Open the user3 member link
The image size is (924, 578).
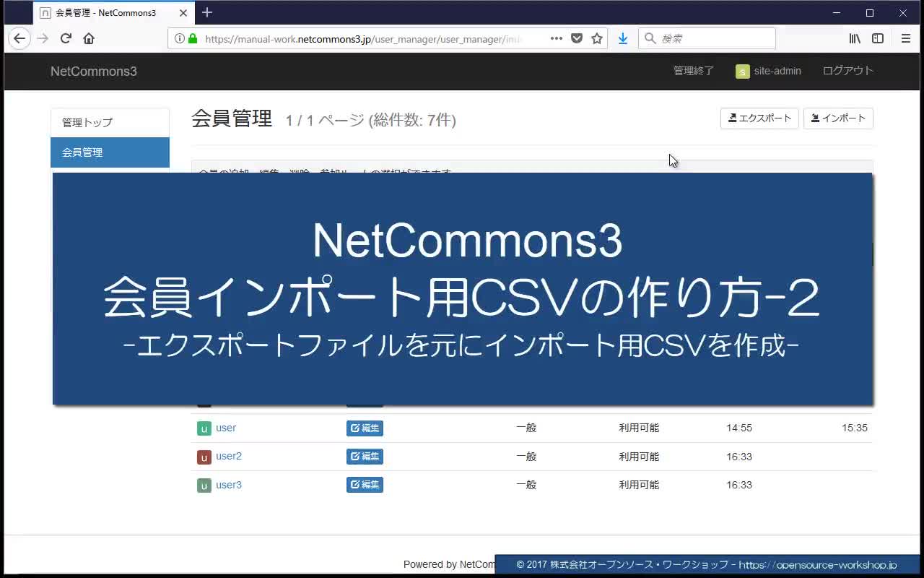(x=229, y=485)
